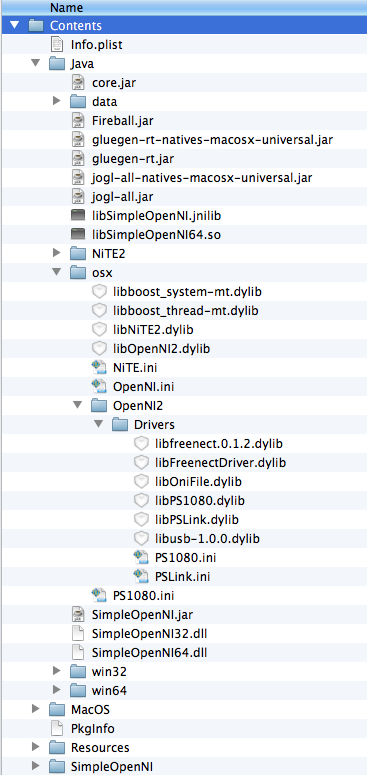
Task: Expand the MacOS folder triangle
Action: (35, 709)
